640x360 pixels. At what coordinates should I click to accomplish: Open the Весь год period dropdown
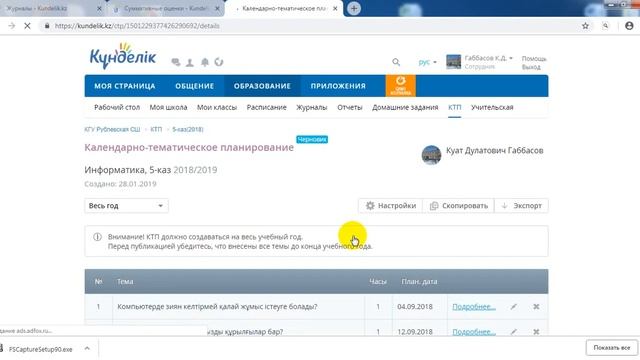click(126, 206)
